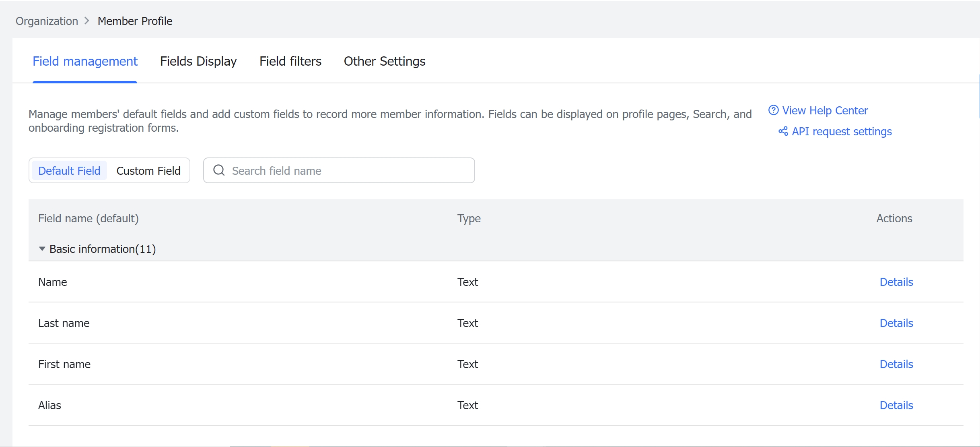
Task: View Details of First name field
Action: click(x=896, y=364)
